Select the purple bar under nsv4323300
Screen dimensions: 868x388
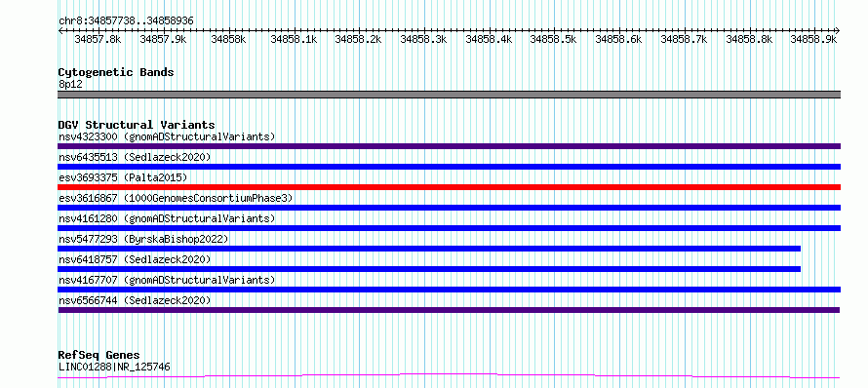449,146
